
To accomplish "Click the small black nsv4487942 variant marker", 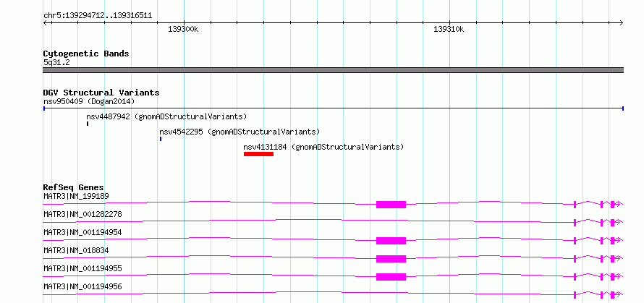I will tap(88, 123).
